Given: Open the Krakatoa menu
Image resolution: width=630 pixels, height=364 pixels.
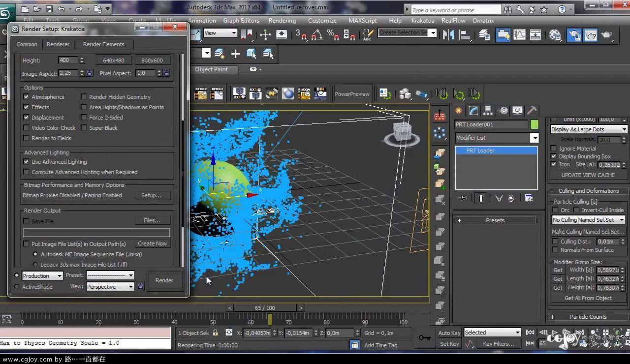Looking at the screenshot, I should click(x=423, y=21).
